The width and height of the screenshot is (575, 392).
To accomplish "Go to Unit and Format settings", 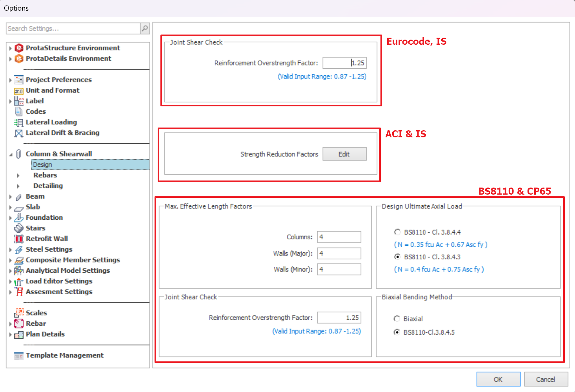I will pyautogui.click(x=53, y=90).
